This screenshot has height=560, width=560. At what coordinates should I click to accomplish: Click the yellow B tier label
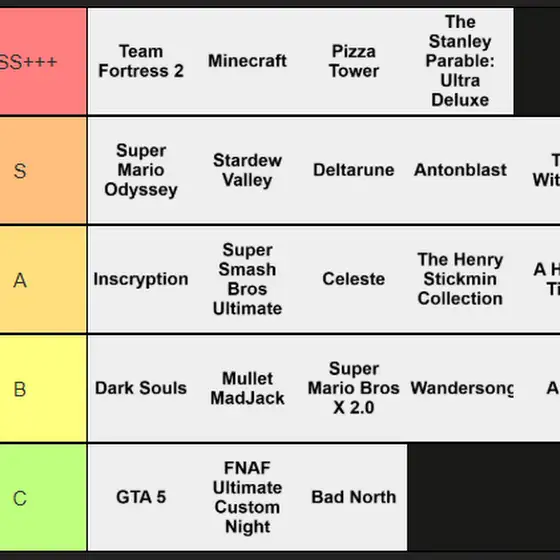click(43, 388)
